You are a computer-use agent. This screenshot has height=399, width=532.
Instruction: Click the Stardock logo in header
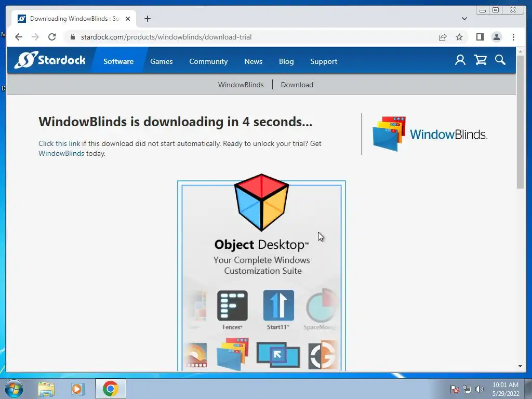pyautogui.click(x=50, y=60)
